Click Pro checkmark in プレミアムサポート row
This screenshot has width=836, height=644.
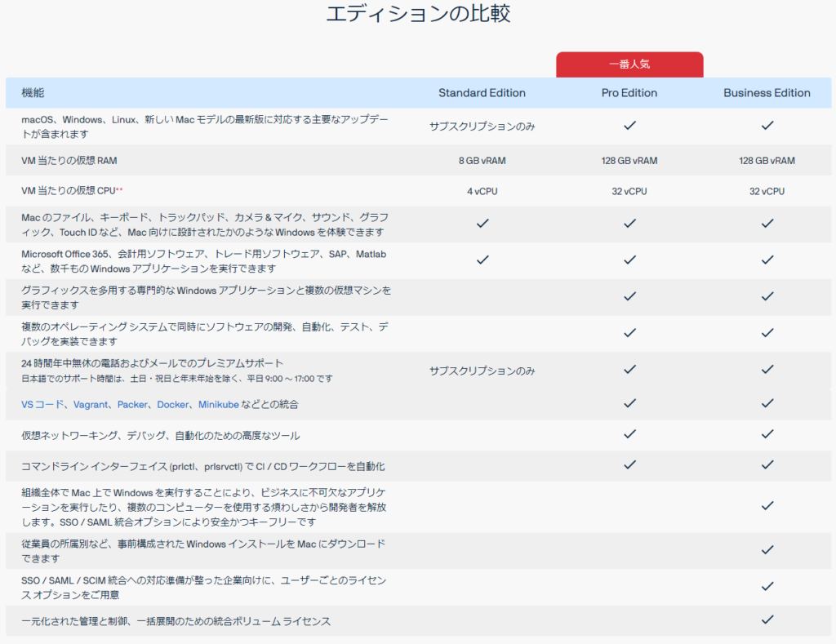click(x=629, y=370)
